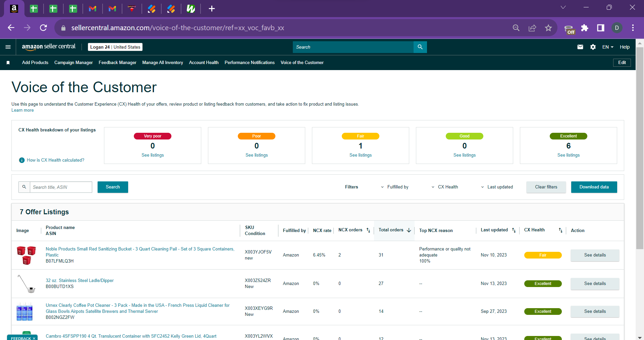Image resolution: width=644 pixels, height=340 pixels.
Task: Navigate to Account Health
Action: coord(204,63)
